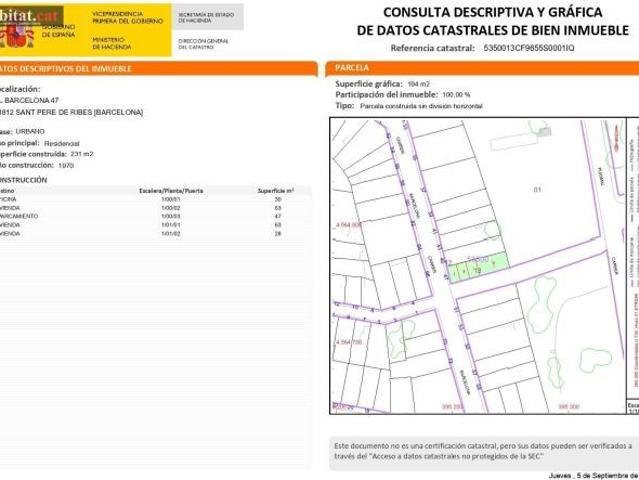639x480 pixels.
Task: Select the 'URBANO' class value
Action: click(x=30, y=132)
